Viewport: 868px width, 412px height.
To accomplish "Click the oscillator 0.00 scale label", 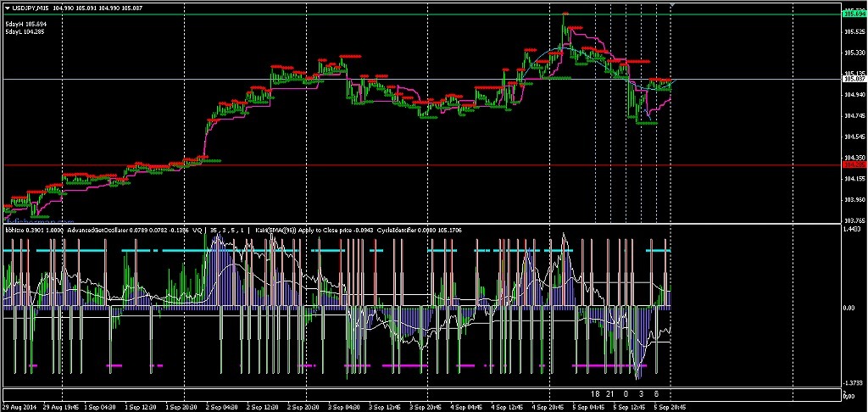I will point(850,308).
